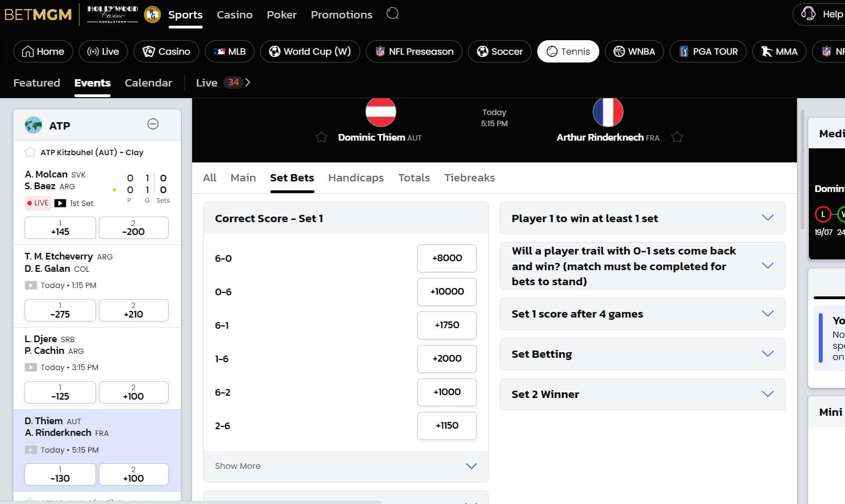
Task: Open Sports in top navigation
Action: [x=185, y=15]
